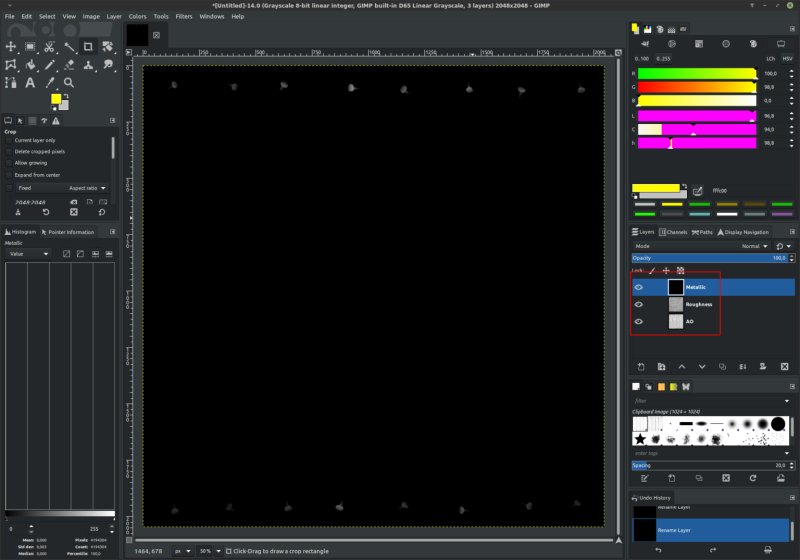Viewport: 800px width, 560px height.
Task: Toggle visibility of the Roughness layer
Action: 639,304
